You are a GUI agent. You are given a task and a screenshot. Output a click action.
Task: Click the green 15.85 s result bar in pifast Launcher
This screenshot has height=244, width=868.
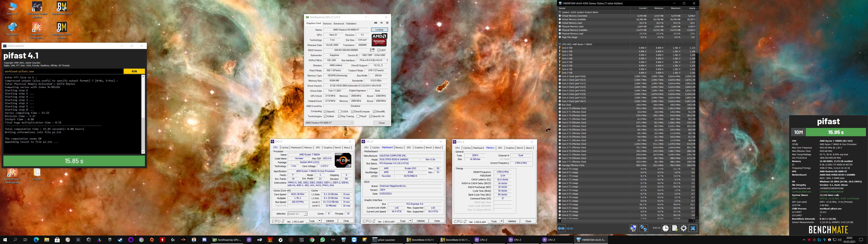click(x=74, y=161)
